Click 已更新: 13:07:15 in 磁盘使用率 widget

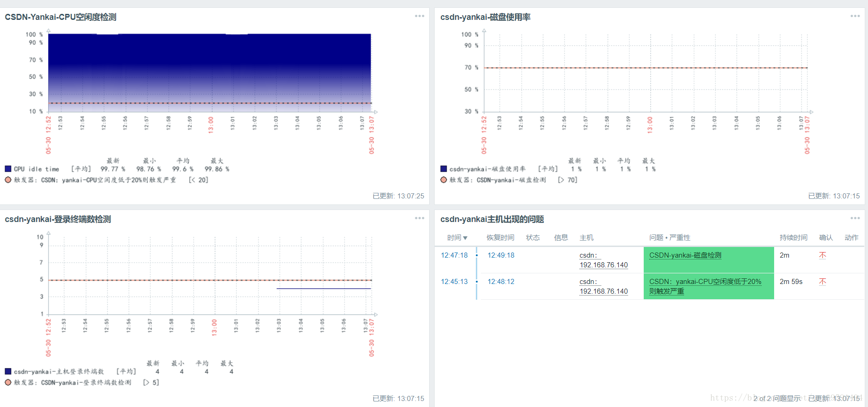[x=834, y=196]
